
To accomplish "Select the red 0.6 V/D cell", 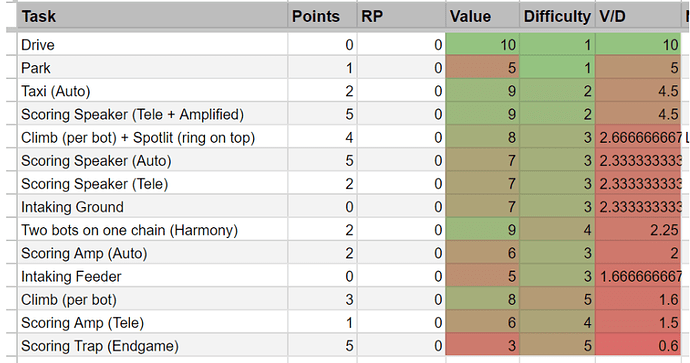I will point(638,346).
